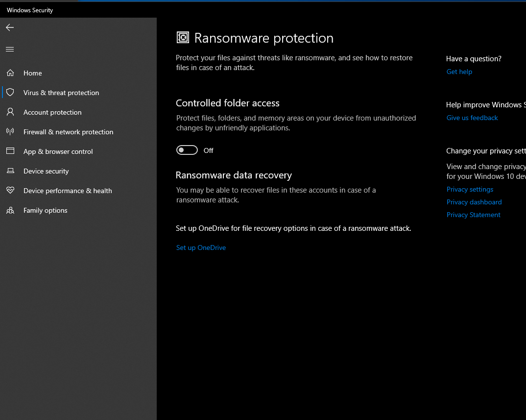
Task: Click the Device security laptop icon
Action: 10,171
